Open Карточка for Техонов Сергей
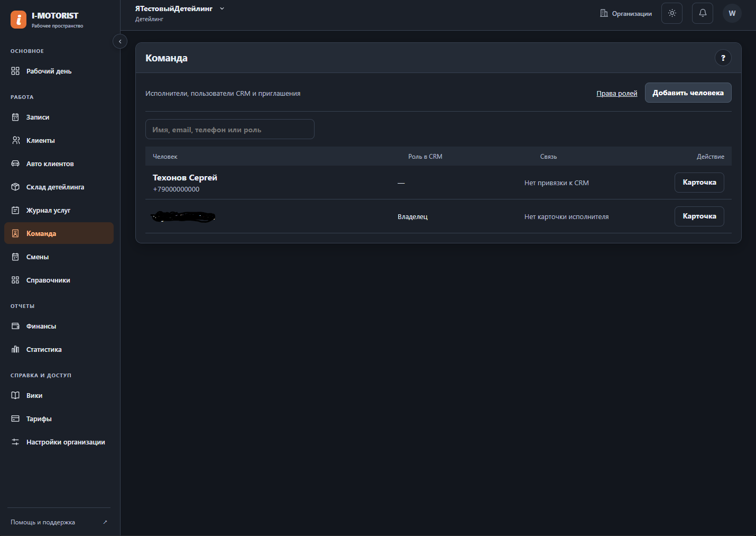This screenshot has height=536, width=756. (699, 183)
